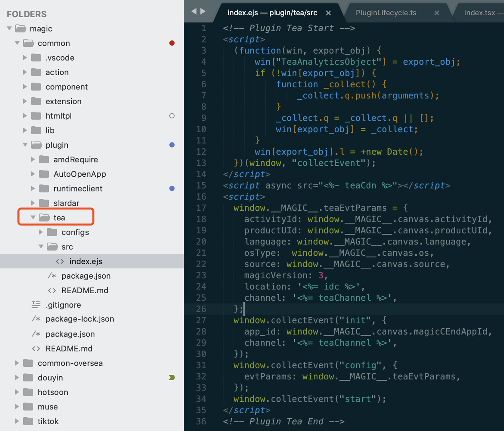Click line number 26 in the gutter
The width and height of the screenshot is (504, 431).
click(x=201, y=309)
